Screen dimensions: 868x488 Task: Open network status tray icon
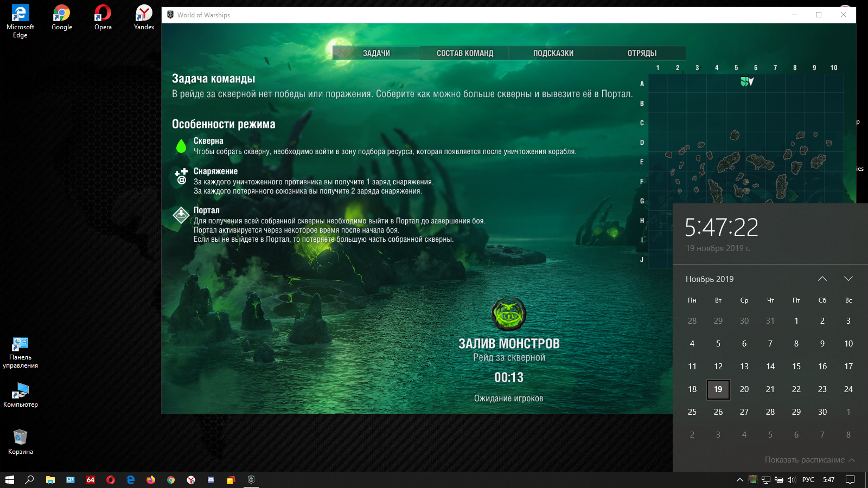coord(765,480)
